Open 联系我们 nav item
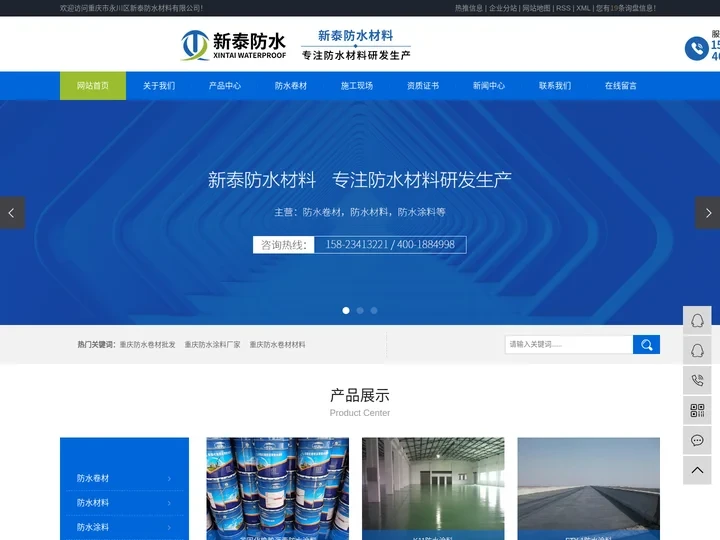Screen dimensions: 720x540 555,86
